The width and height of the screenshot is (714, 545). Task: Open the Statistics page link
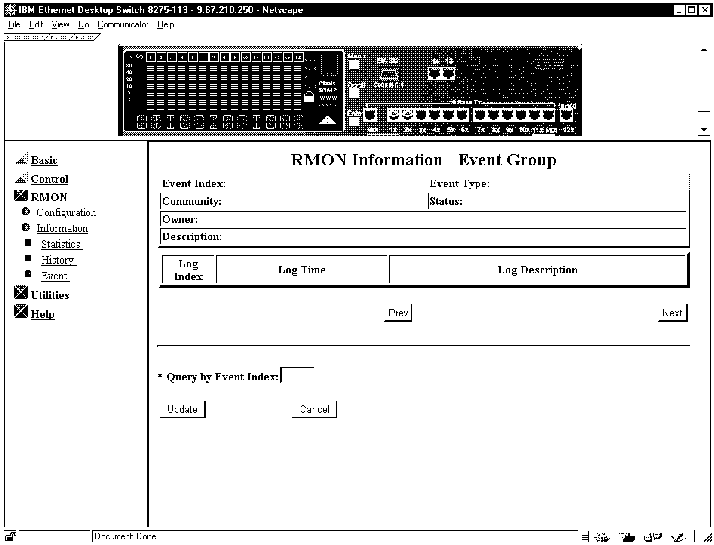tap(61, 244)
